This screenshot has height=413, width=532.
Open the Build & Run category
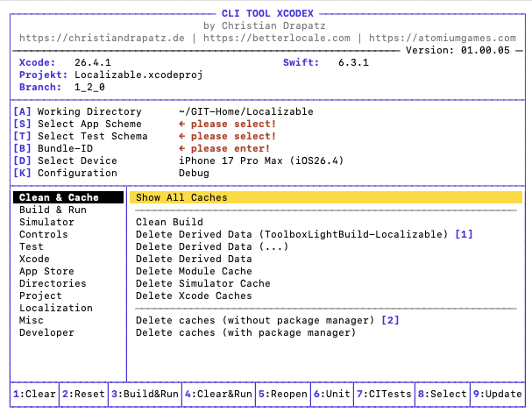click(x=53, y=210)
